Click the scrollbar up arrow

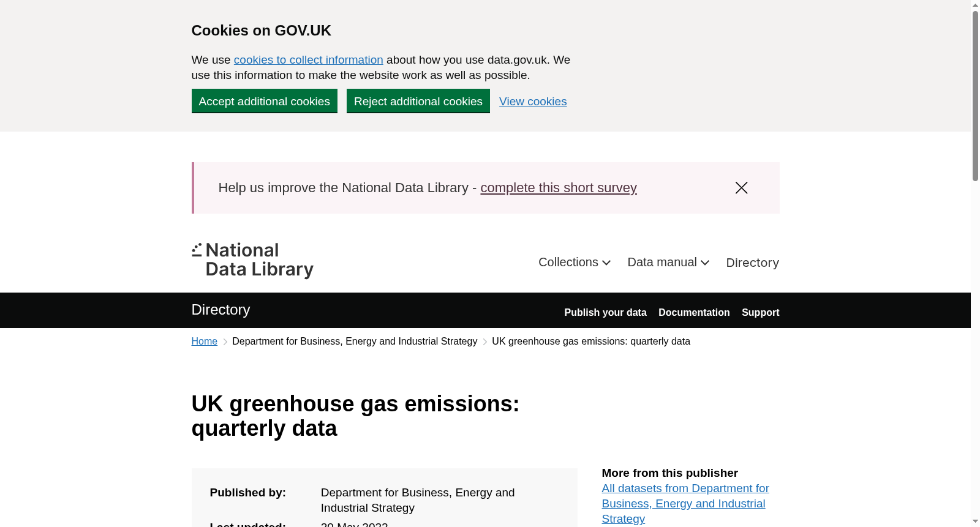[975, 5]
